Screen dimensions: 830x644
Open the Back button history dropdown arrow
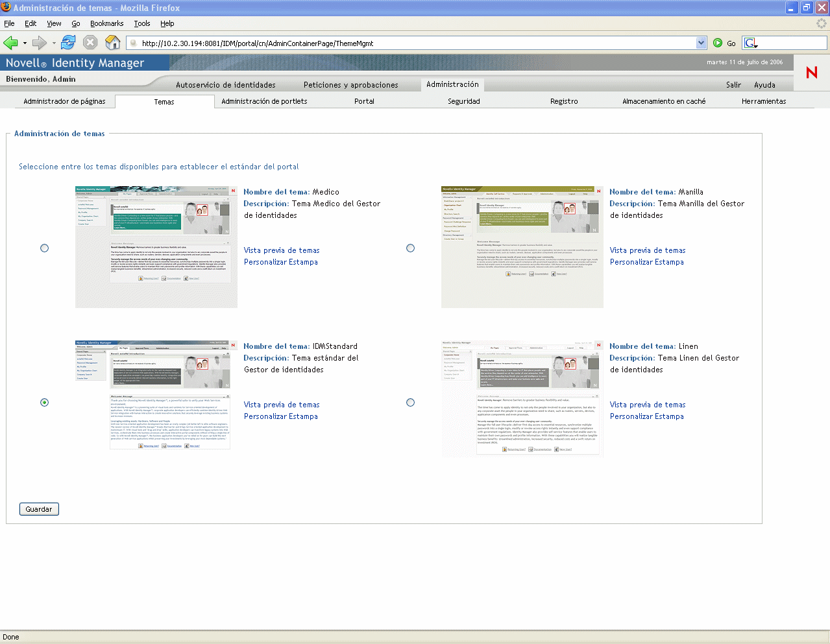[x=25, y=43]
